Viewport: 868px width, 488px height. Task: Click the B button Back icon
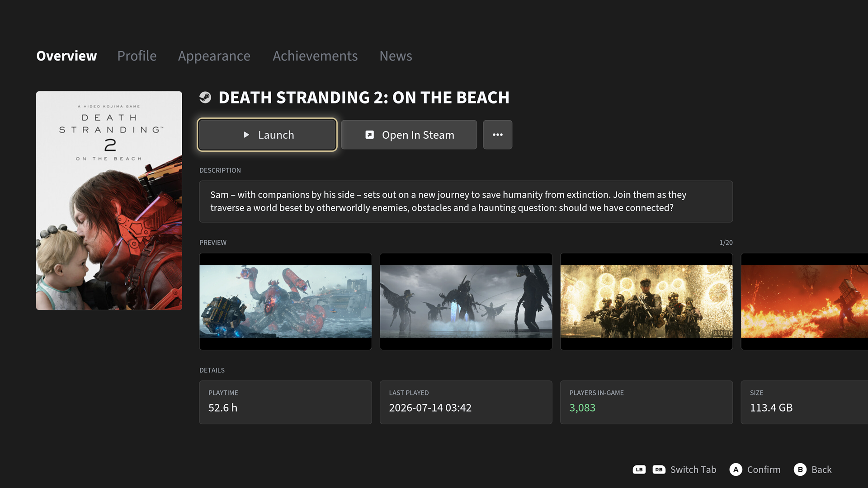[800, 469]
